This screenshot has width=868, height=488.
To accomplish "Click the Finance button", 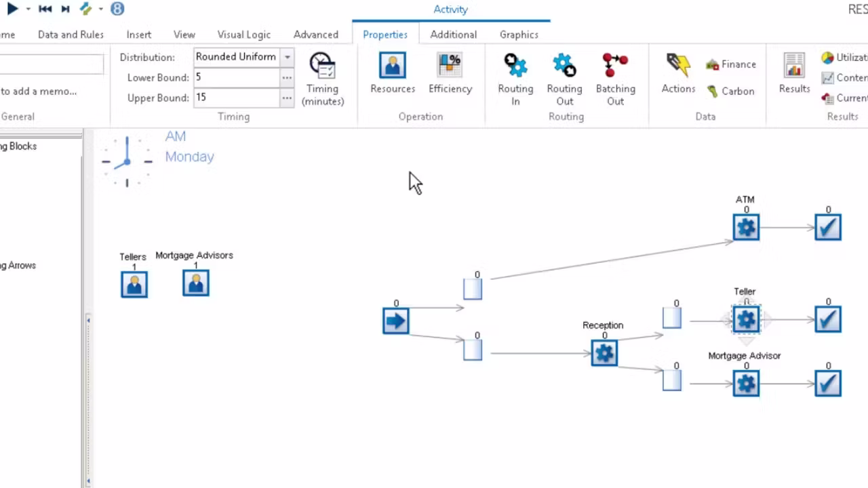I will coord(731,64).
